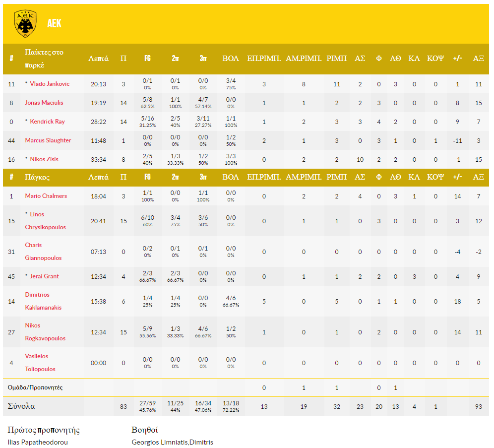Click the ΚΛ header in bench table
The image size is (494, 448).
[414, 178]
